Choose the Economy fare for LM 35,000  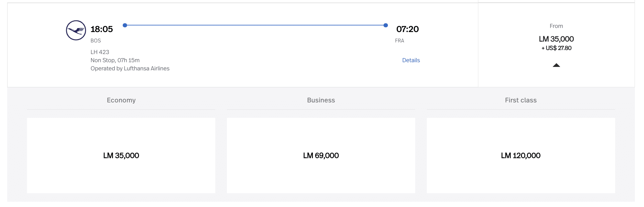point(121,155)
